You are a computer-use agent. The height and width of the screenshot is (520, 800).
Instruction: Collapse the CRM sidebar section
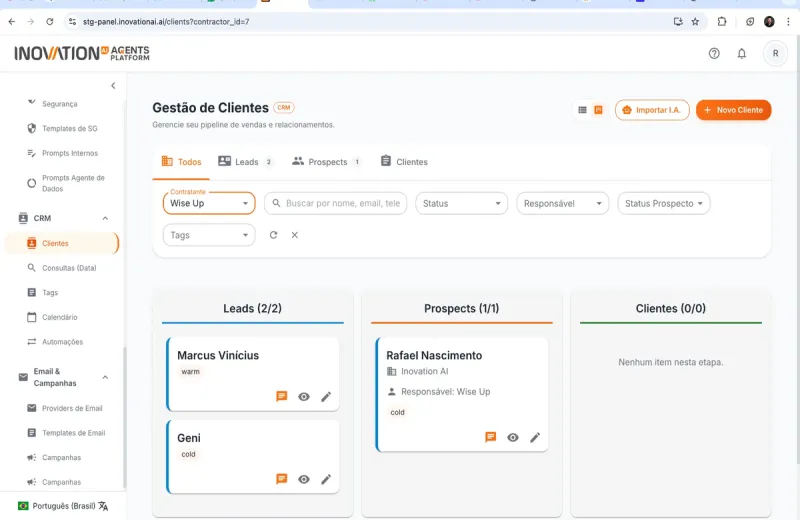coord(105,218)
